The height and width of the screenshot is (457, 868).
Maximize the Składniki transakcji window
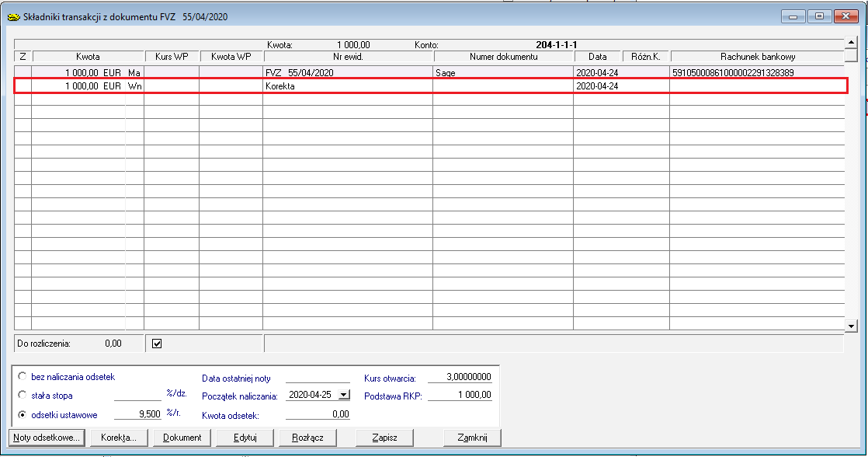pos(819,16)
